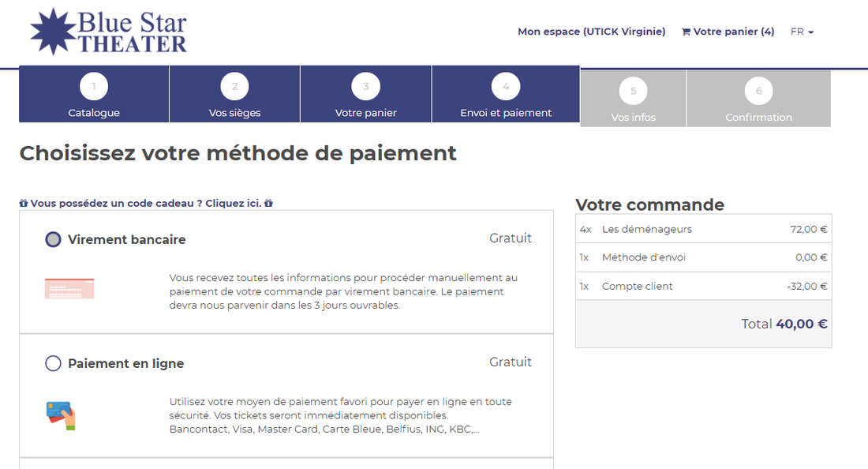Open Mon espace account link
The width and height of the screenshot is (868, 469).
pos(591,32)
